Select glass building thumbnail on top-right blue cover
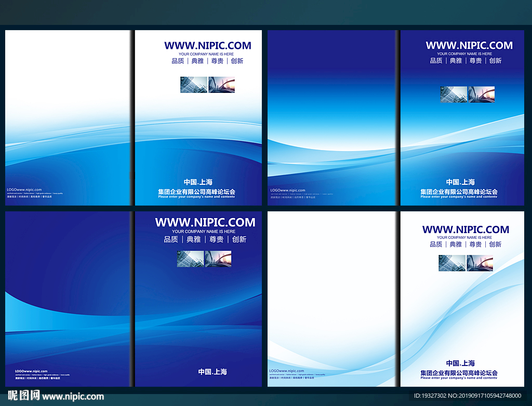Viewport: 532px width, 406px height. point(454,94)
